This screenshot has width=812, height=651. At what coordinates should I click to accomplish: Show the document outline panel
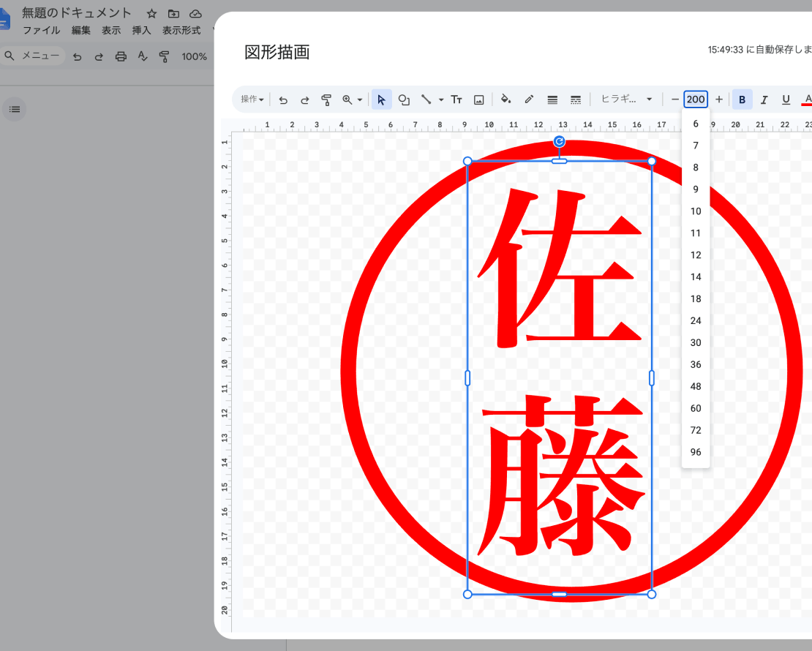coord(15,109)
